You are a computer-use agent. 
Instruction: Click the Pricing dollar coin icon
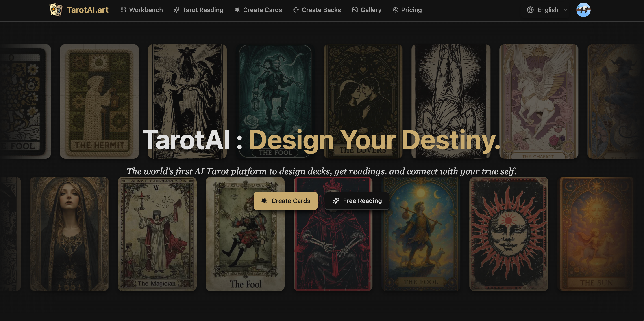click(396, 10)
